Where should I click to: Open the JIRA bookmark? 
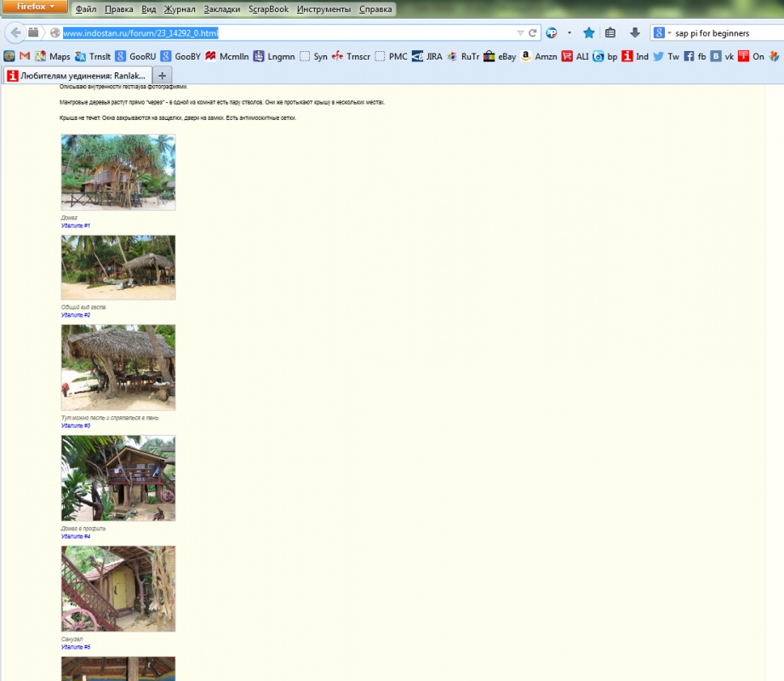(426, 57)
